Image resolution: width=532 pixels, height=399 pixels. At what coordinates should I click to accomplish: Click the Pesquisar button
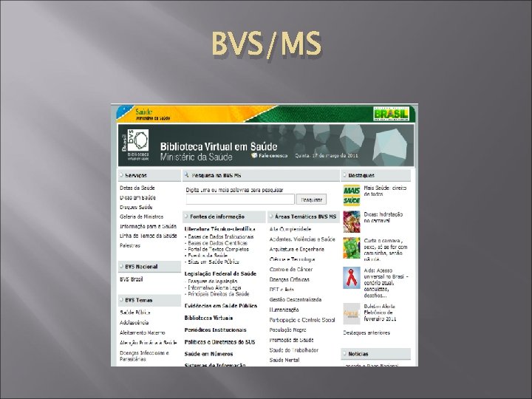311,199
